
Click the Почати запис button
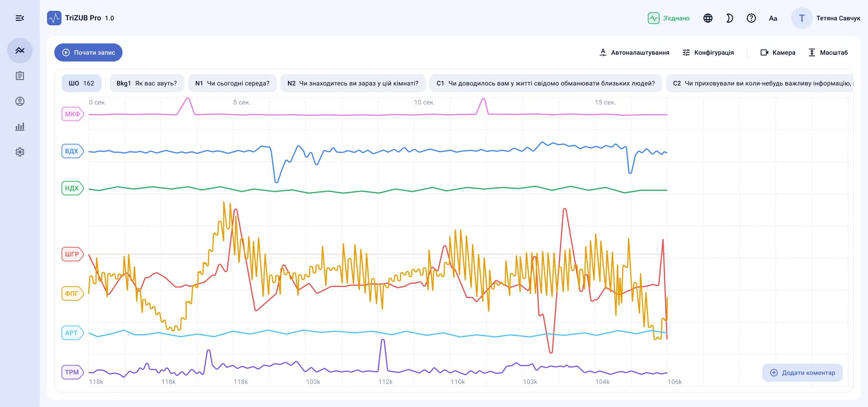click(x=88, y=52)
